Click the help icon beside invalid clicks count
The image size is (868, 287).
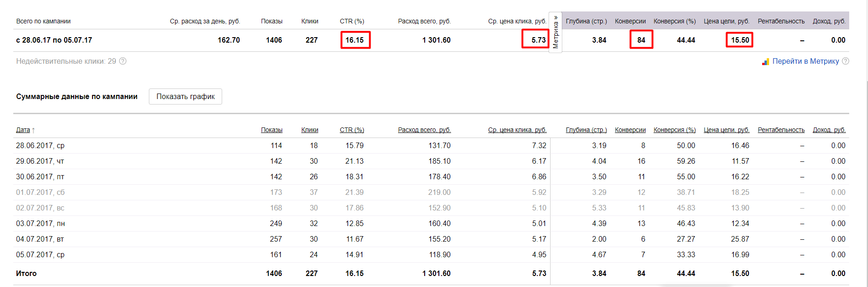pyautogui.click(x=123, y=61)
